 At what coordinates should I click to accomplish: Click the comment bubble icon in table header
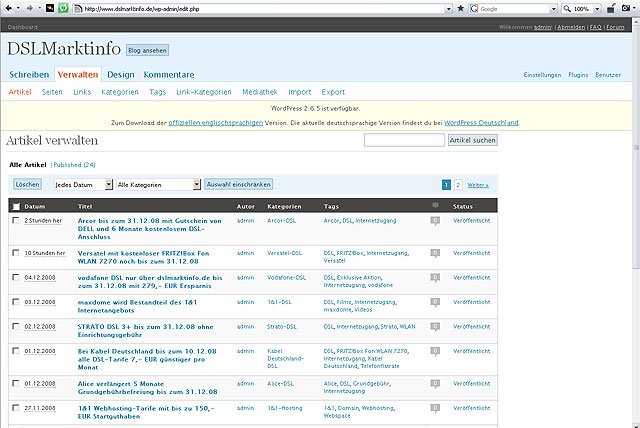[x=435, y=206]
